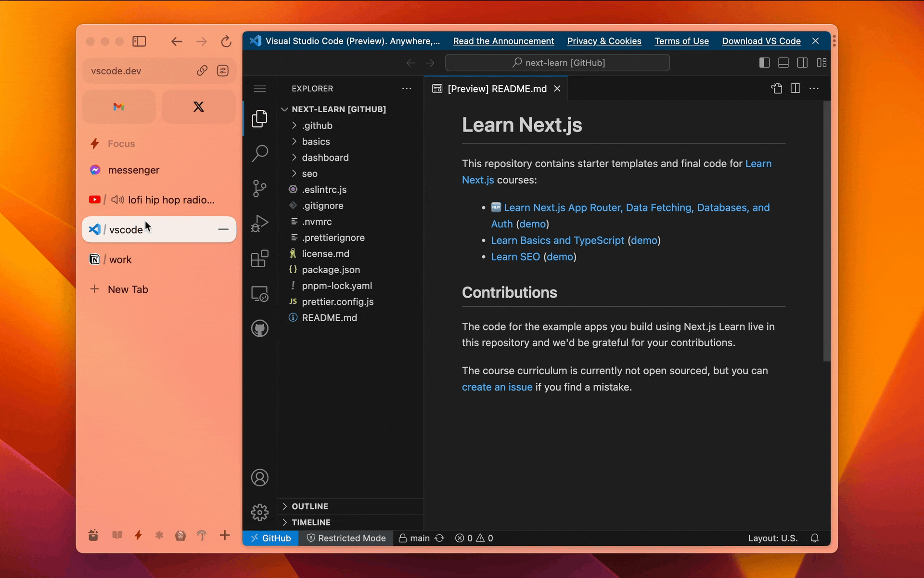
Task: Open prettier.config.js in the explorer
Action: point(350,302)
